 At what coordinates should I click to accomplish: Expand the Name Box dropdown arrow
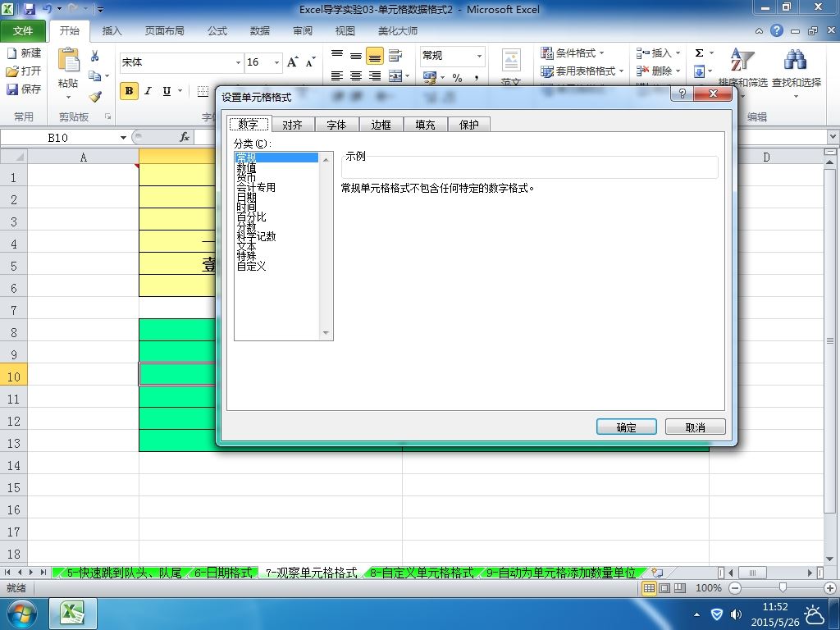coord(123,138)
